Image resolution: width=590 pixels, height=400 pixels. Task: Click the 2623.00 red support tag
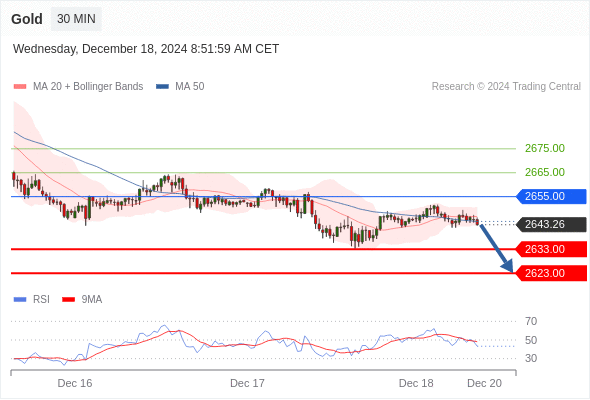click(551, 273)
